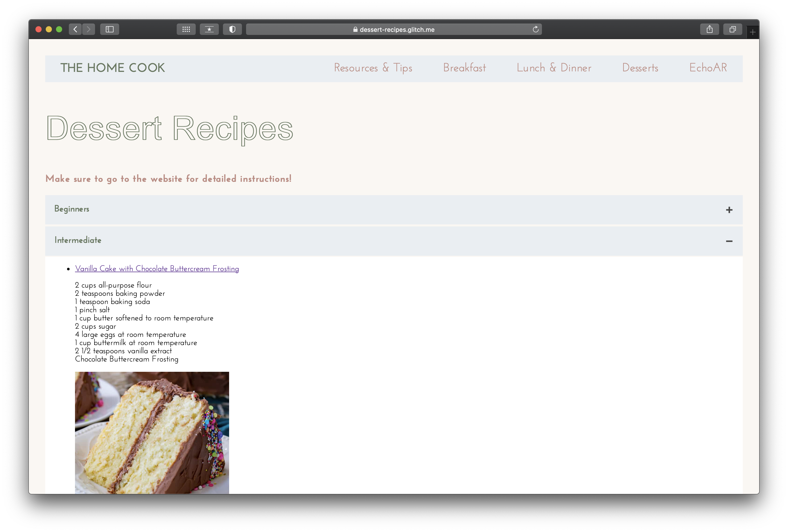Open the Vanilla Cake recipe link
The height and width of the screenshot is (532, 788).
(x=157, y=269)
